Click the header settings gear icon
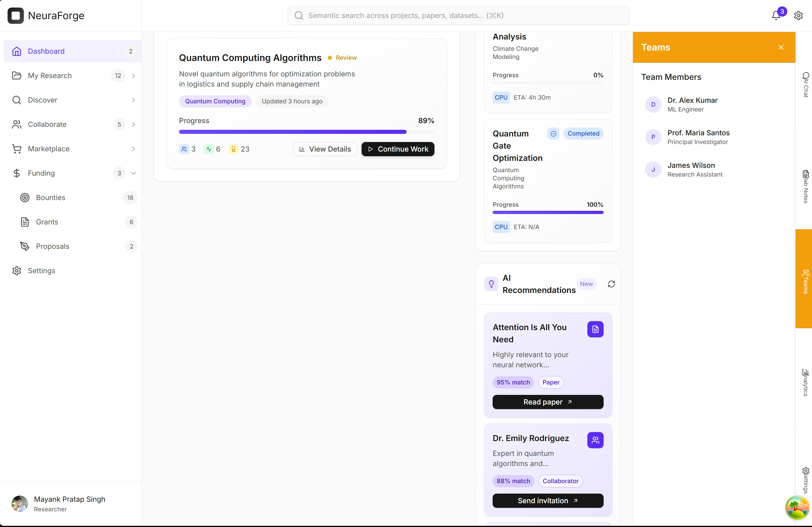The height and width of the screenshot is (527, 812). [798, 16]
